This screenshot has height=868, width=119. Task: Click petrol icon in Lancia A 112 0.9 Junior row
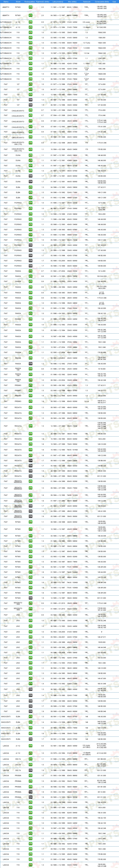tap(31, 746)
